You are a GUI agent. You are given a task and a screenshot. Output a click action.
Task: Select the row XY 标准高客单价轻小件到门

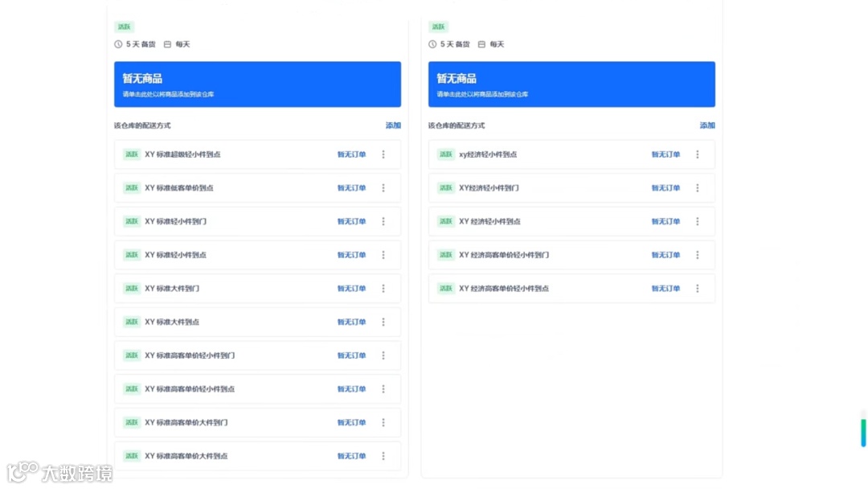point(257,355)
